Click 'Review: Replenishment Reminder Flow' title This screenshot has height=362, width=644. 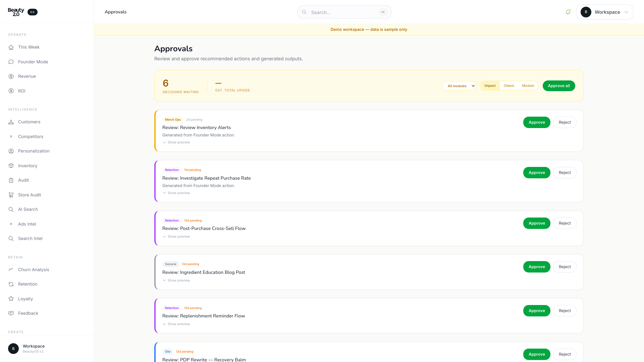203,316
